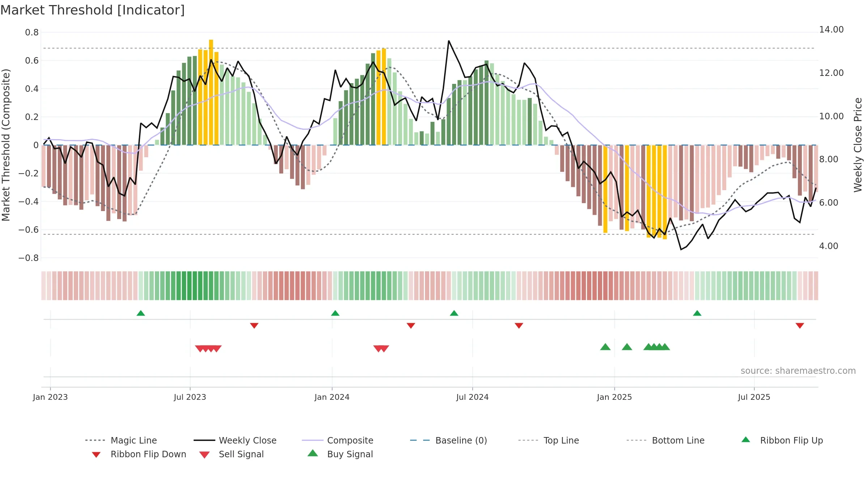
Task: Click the 0.6 left axis label
Action: (x=32, y=61)
